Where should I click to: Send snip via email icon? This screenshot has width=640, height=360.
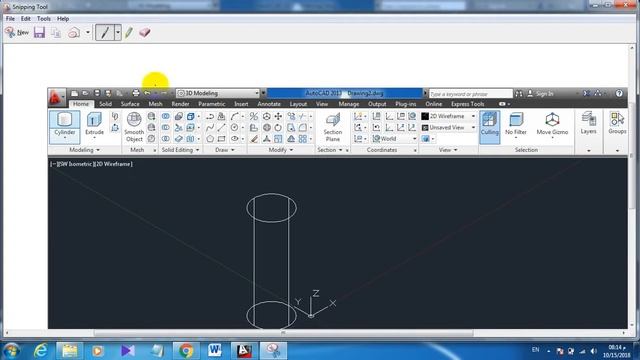click(x=74, y=33)
